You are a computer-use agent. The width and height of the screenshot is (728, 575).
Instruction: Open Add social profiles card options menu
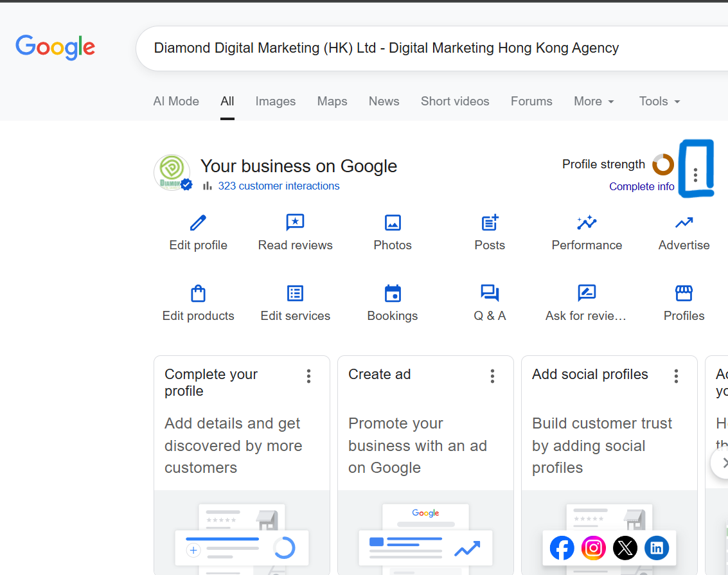[x=677, y=376]
